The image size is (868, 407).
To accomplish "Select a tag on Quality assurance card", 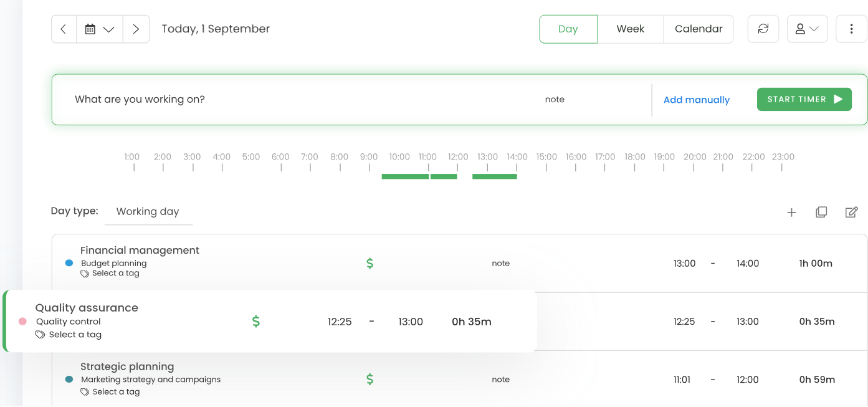I will (x=69, y=335).
